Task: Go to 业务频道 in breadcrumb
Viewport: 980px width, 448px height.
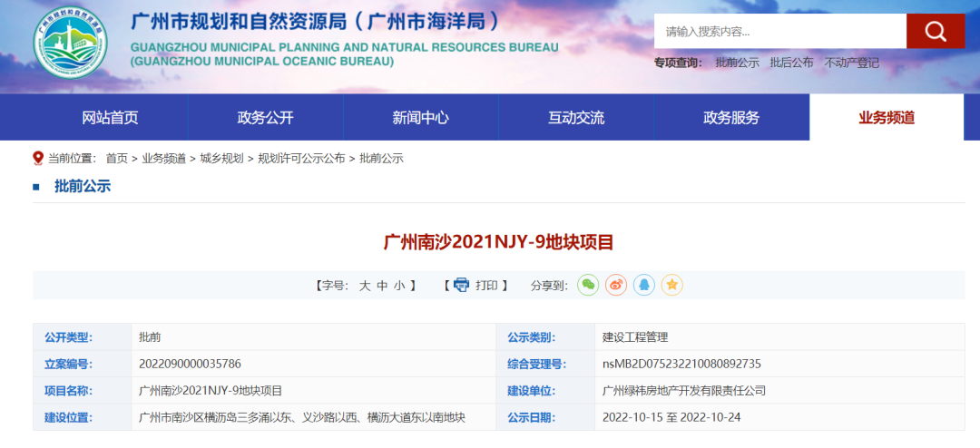Action: point(163,159)
